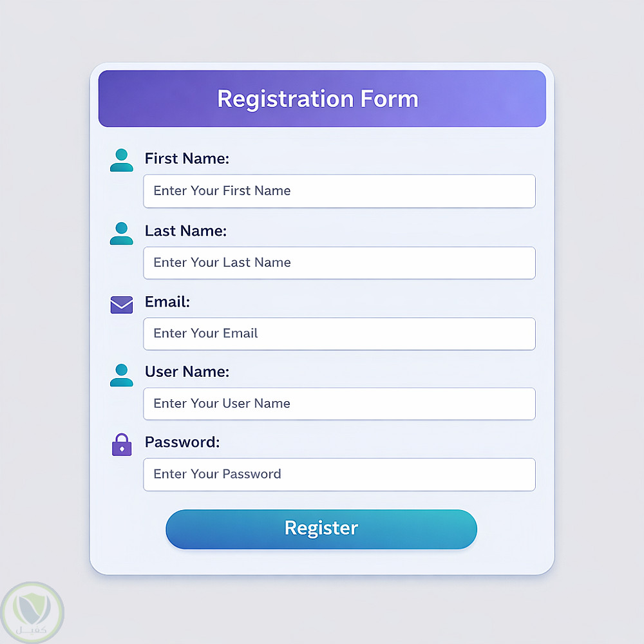The height and width of the screenshot is (644, 644).
Task: Click the User Name label text
Action: point(187,372)
